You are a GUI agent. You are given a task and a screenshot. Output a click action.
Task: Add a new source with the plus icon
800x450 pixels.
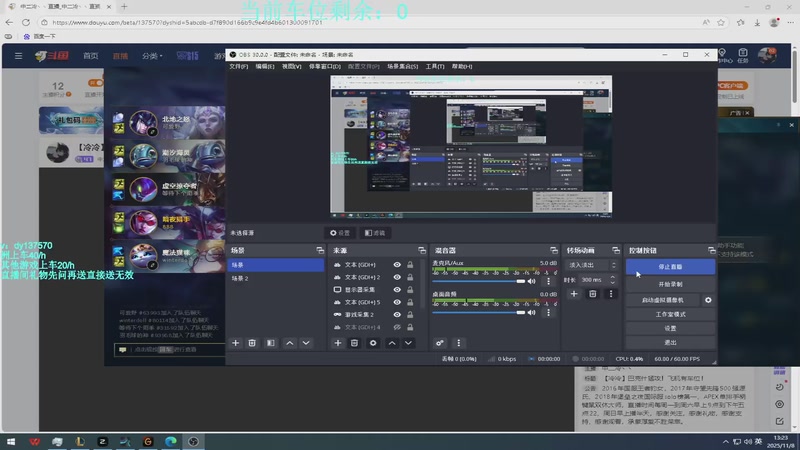point(338,343)
